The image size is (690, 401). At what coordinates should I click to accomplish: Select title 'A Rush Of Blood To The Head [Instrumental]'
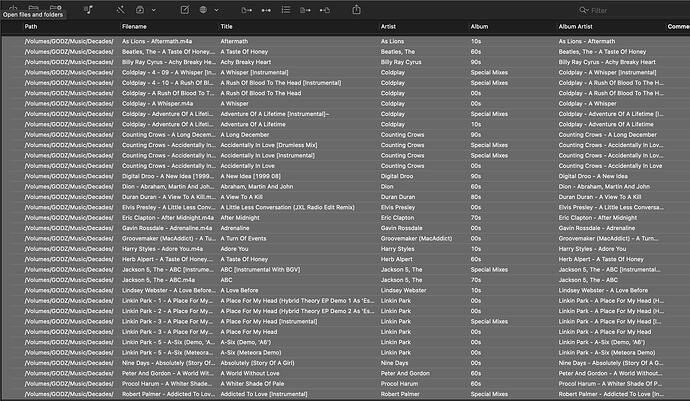[281, 83]
